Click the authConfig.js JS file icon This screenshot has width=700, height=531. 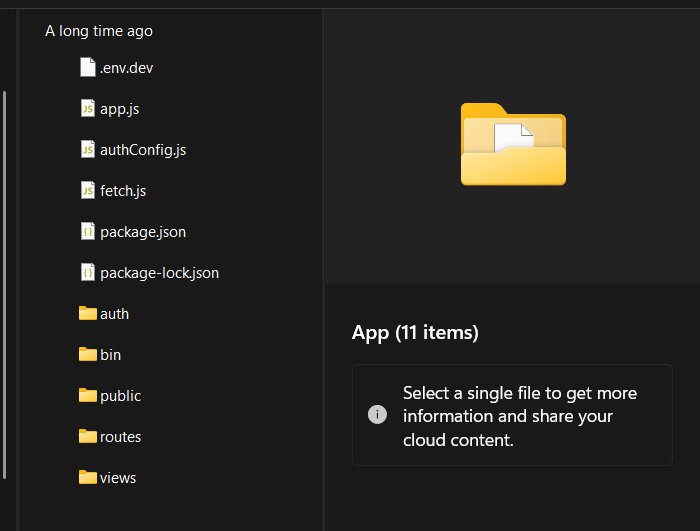pos(88,150)
